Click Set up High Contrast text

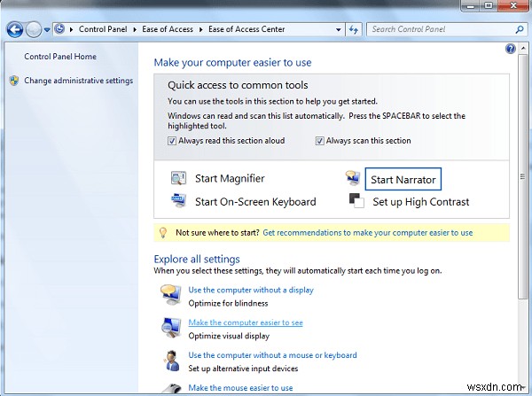(x=420, y=202)
